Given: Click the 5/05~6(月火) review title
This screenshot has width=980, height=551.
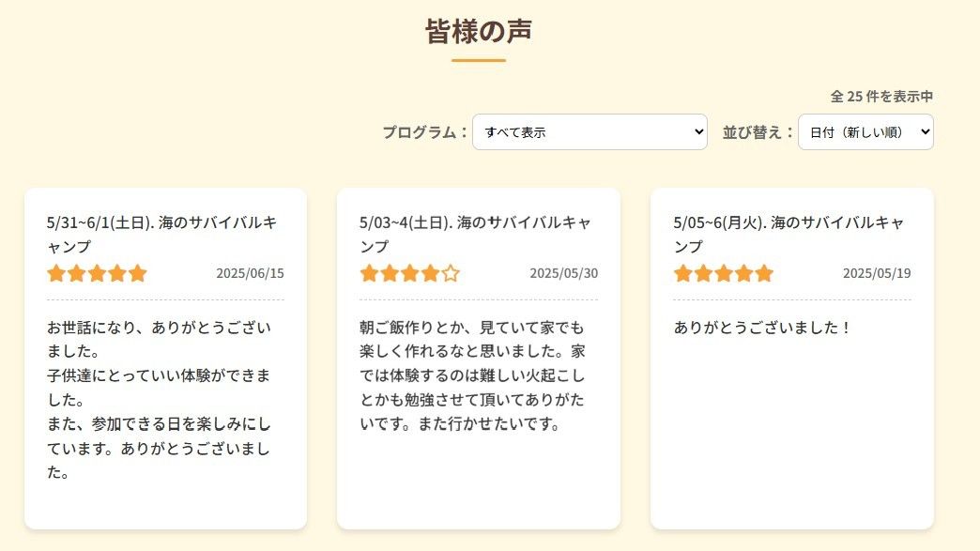Looking at the screenshot, I should (x=789, y=235).
